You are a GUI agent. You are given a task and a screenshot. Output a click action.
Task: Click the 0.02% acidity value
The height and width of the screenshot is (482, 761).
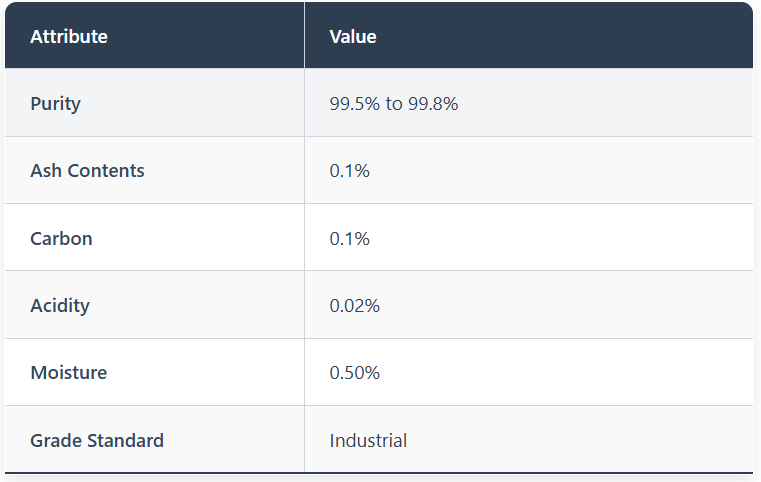pos(355,306)
